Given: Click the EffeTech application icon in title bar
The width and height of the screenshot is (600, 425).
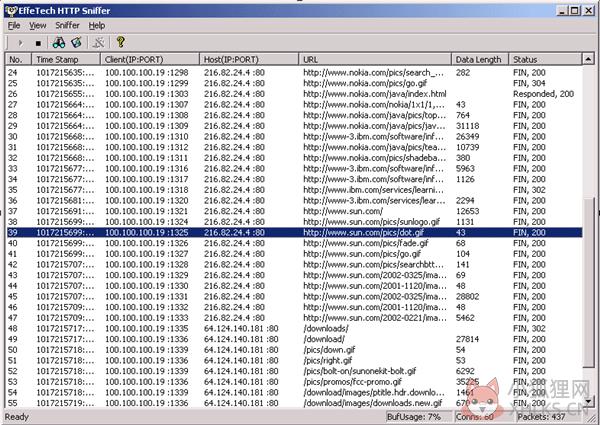Looking at the screenshot, I should (11, 11).
